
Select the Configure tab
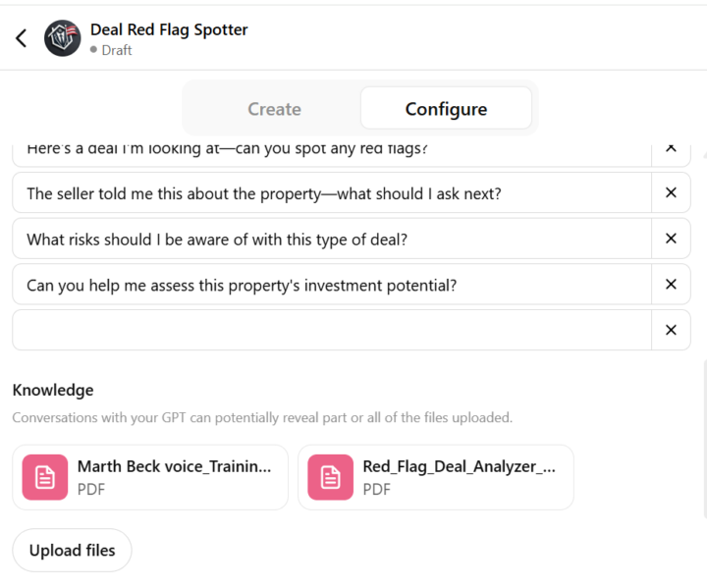coord(446,109)
